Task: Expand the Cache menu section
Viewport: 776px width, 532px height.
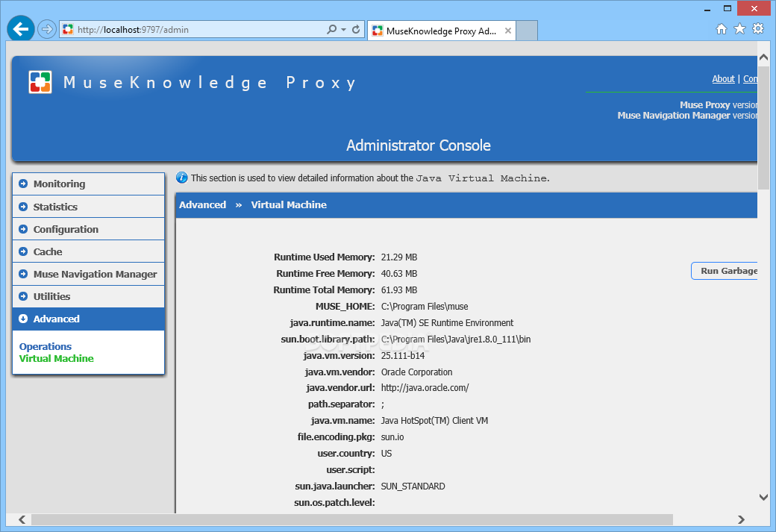Action: click(89, 251)
